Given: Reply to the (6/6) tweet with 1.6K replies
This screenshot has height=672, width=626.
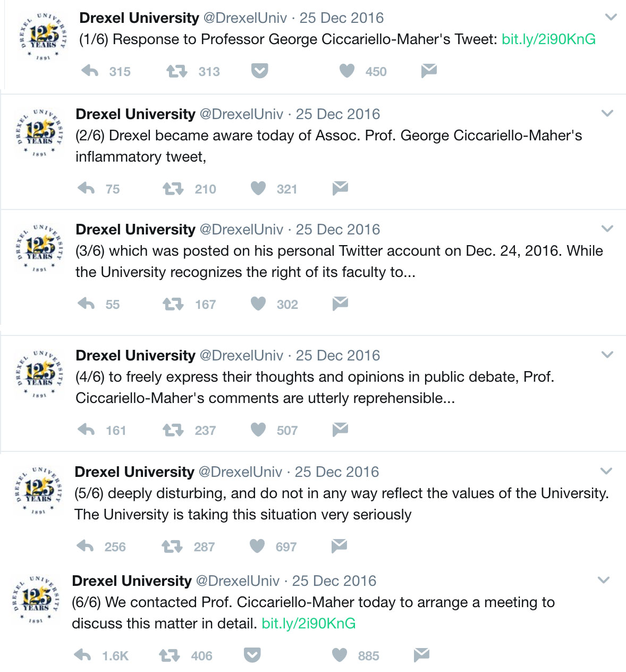Looking at the screenshot, I should click(x=82, y=655).
